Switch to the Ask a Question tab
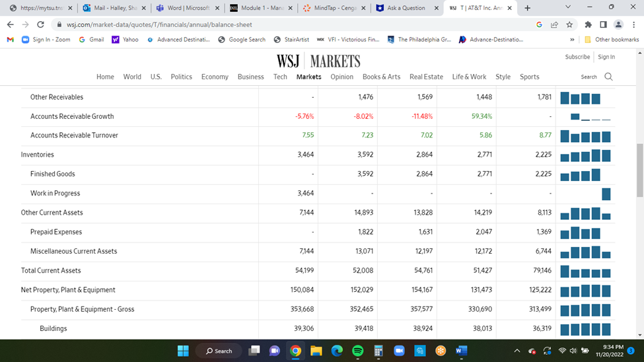Image resolution: width=644 pixels, height=362 pixels. pyautogui.click(x=406, y=8)
